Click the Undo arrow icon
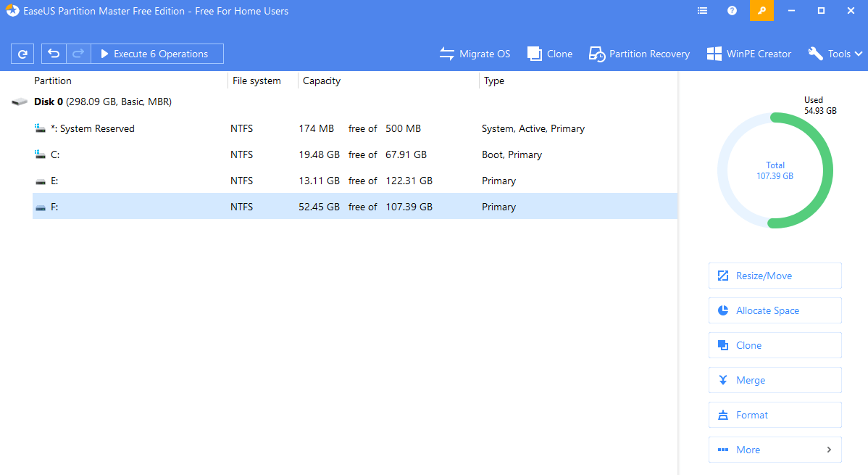 pos(52,53)
